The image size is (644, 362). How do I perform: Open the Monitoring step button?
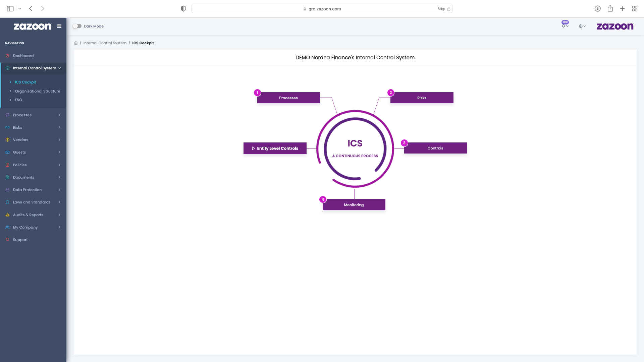click(x=354, y=205)
